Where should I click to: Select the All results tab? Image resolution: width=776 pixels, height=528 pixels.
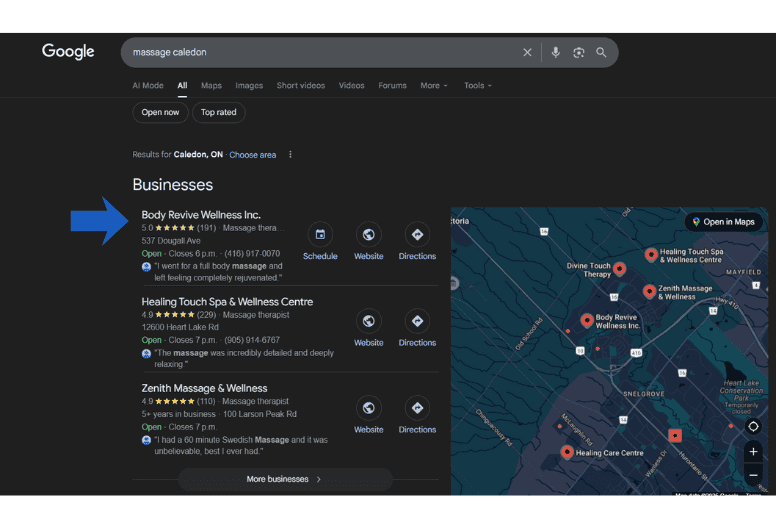182,86
